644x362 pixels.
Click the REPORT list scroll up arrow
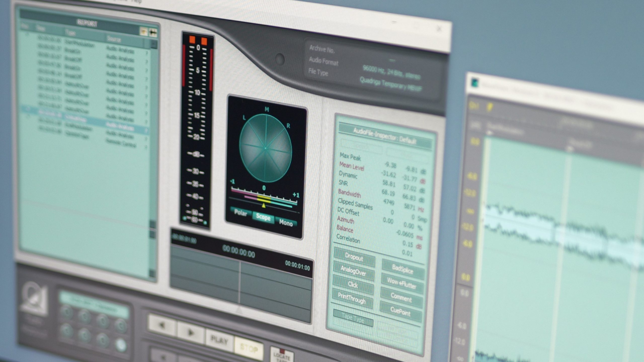coord(154,45)
